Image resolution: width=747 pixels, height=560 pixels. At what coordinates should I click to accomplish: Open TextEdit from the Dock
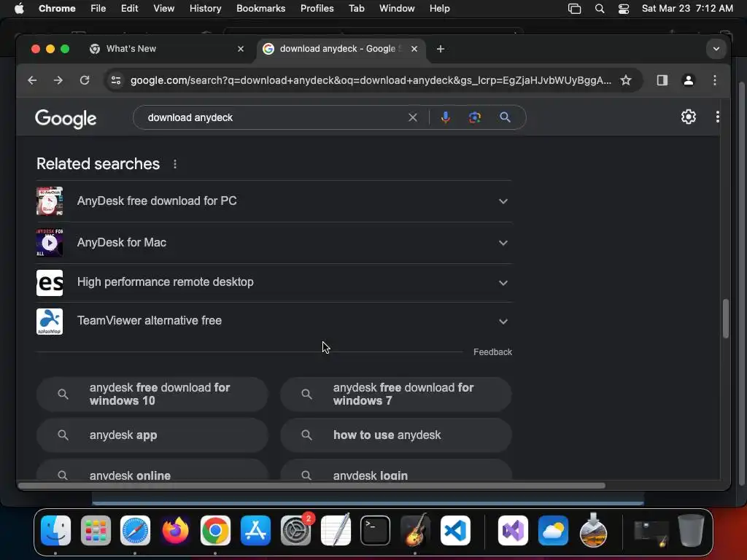pyautogui.click(x=336, y=530)
